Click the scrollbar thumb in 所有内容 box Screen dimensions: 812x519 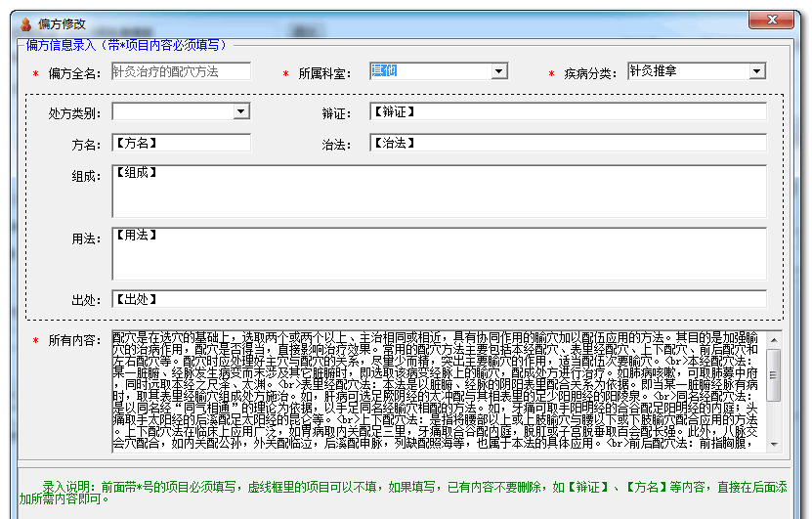(x=774, y=375)
